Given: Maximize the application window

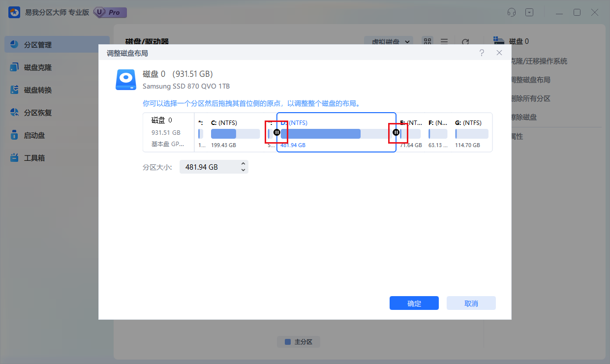Looking at the screenshot, I should [x=577, y=12].
